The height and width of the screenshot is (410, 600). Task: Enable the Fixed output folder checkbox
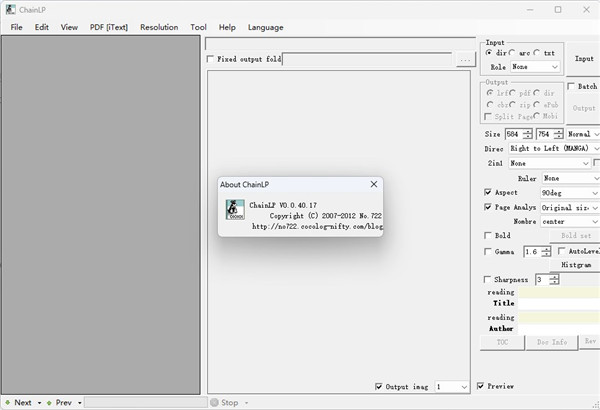coord(210,59)
